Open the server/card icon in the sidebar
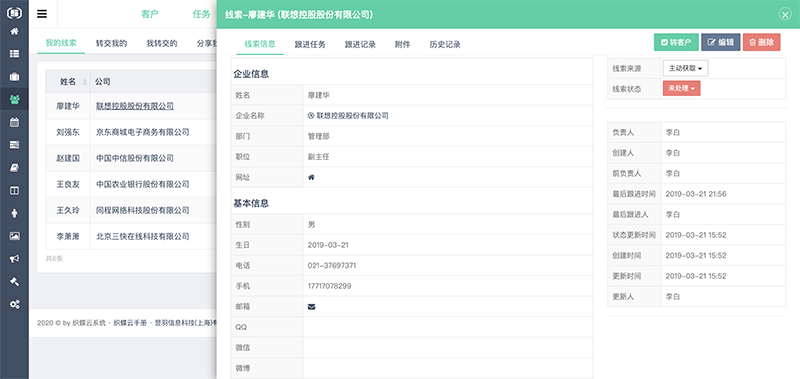 click(14, 145)
